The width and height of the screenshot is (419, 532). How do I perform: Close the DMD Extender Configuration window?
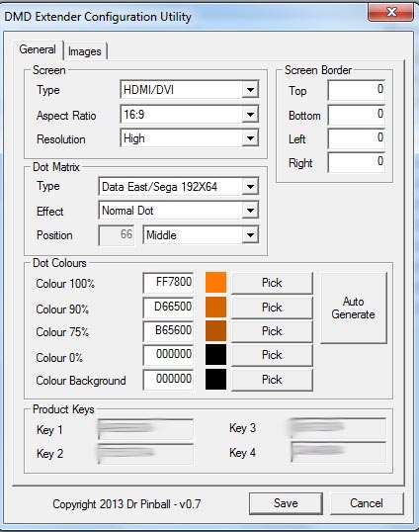391,13
